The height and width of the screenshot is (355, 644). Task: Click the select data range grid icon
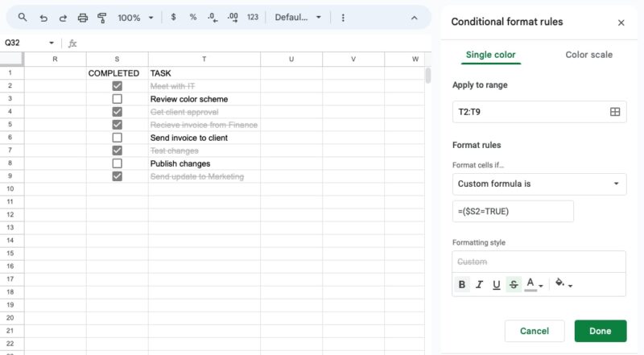(615, 112)
